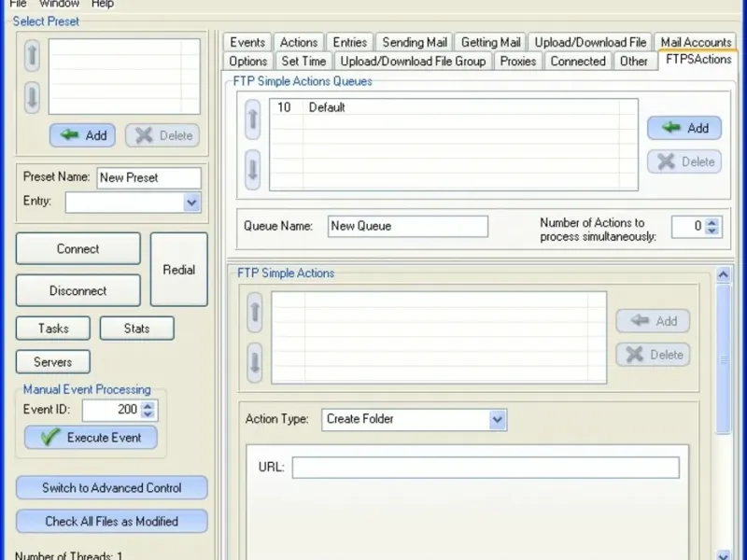Move preset down arrow in Select Preset

point(32,98)
